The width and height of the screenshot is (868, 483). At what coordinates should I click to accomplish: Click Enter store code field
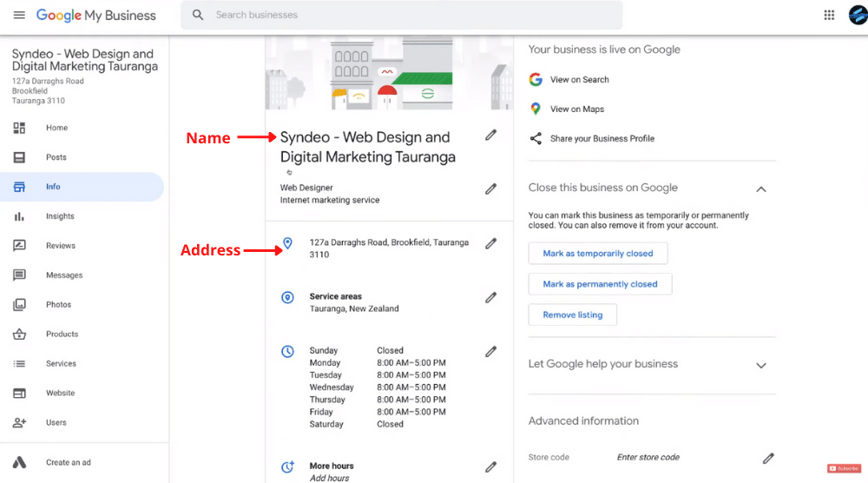point(648,458)
